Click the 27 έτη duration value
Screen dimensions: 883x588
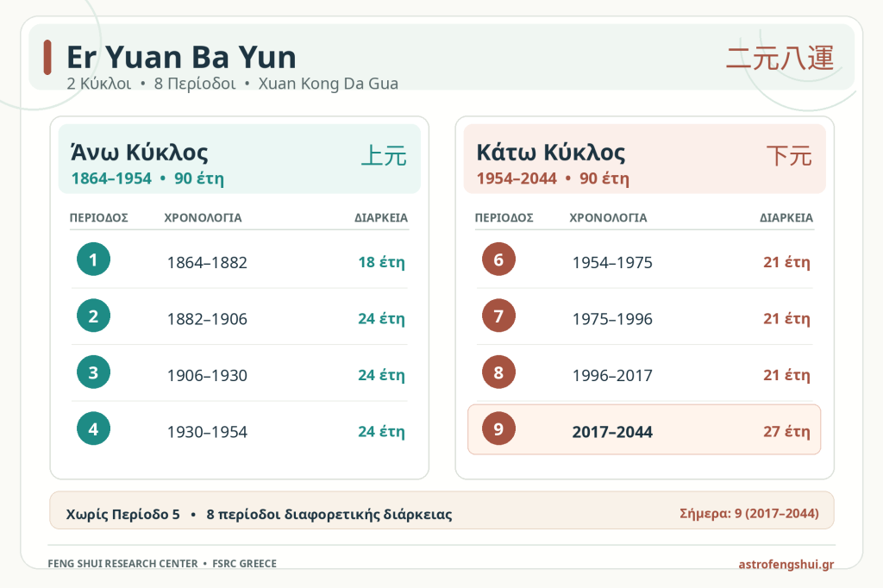(x=786, y=431)
